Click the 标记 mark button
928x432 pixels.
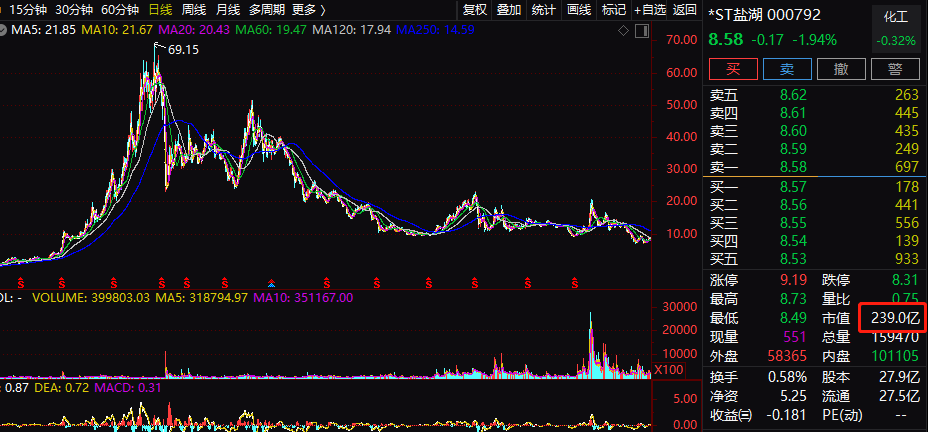coord(613,9)
